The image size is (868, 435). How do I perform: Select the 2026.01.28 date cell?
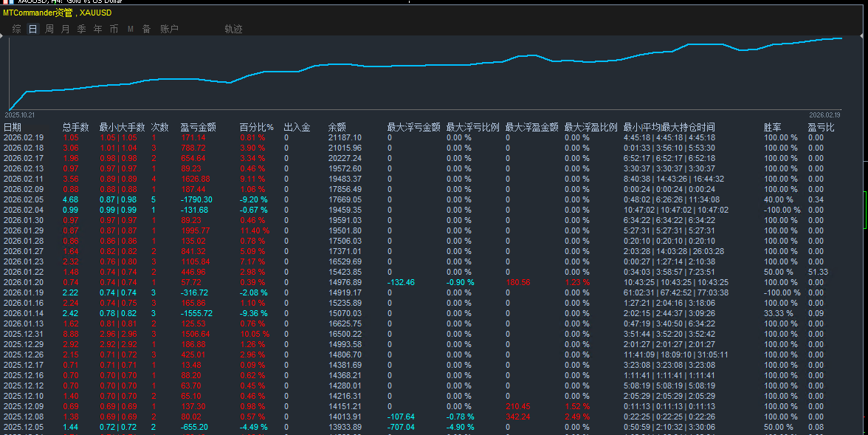24,241
